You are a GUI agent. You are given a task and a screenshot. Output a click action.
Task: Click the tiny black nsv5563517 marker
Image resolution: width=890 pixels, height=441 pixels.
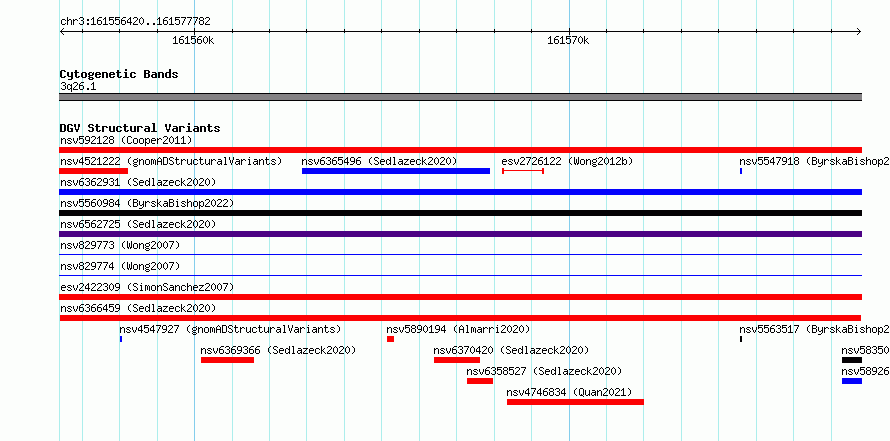point(741,339)
